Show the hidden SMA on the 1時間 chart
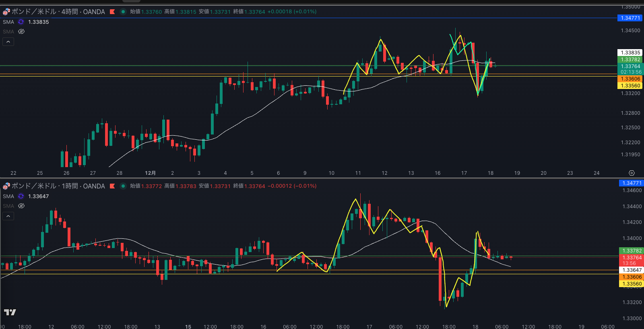The image size is (644, 329). tap(21, 206)
